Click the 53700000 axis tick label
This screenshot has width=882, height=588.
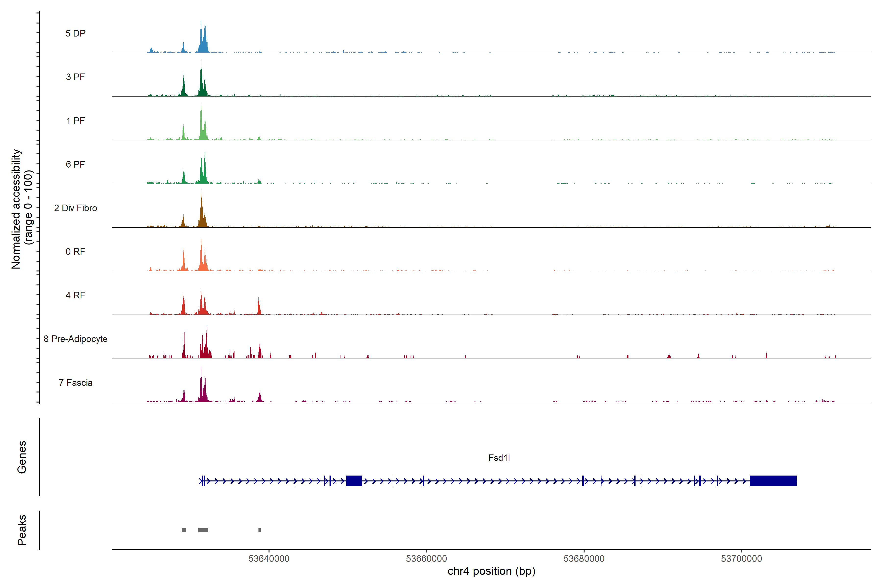[x=741, y=559]
